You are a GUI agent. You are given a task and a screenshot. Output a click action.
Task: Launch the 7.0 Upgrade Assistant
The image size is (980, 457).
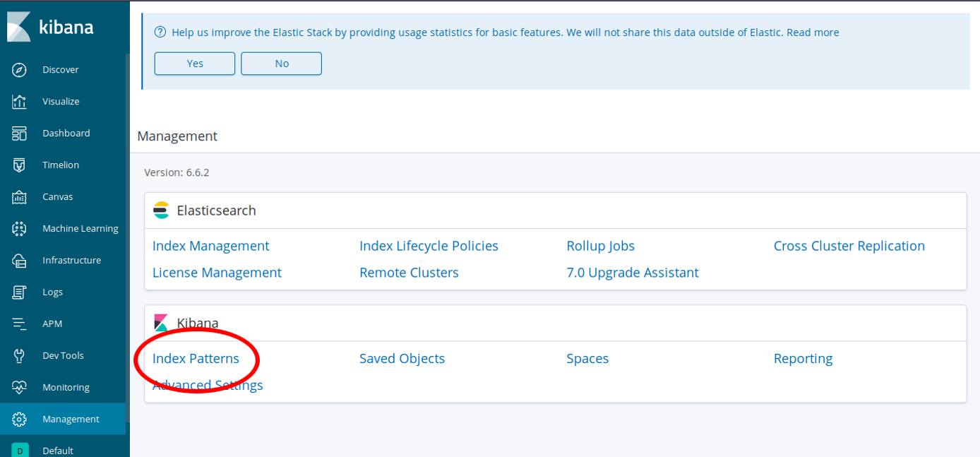(633, 272)
